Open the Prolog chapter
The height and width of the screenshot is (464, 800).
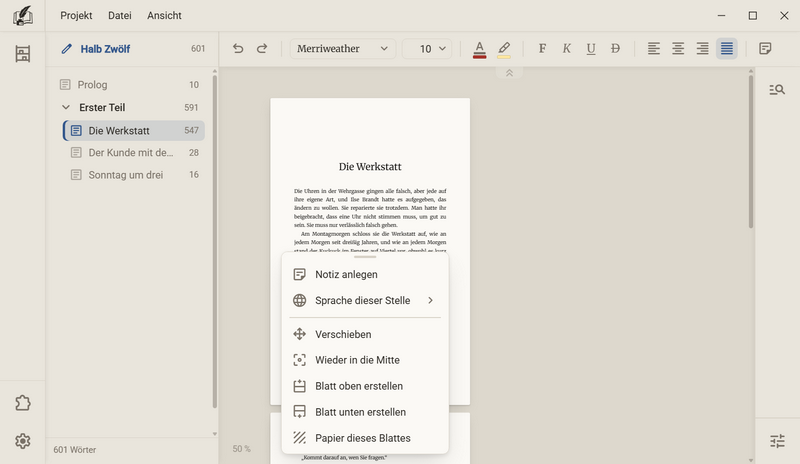tap(130, 85)
